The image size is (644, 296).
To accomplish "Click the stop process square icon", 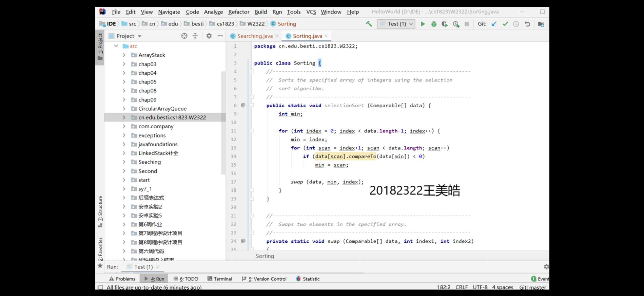I will coord(467,24).
